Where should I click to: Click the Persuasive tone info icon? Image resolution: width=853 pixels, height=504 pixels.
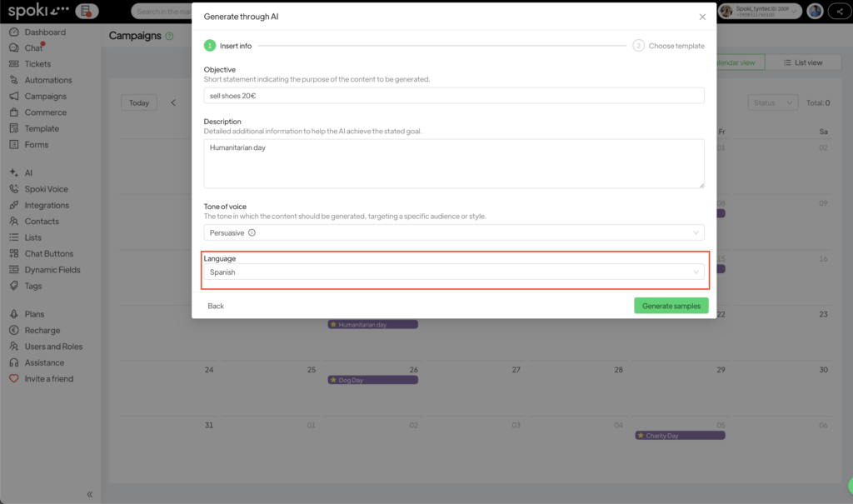(252, 233)
